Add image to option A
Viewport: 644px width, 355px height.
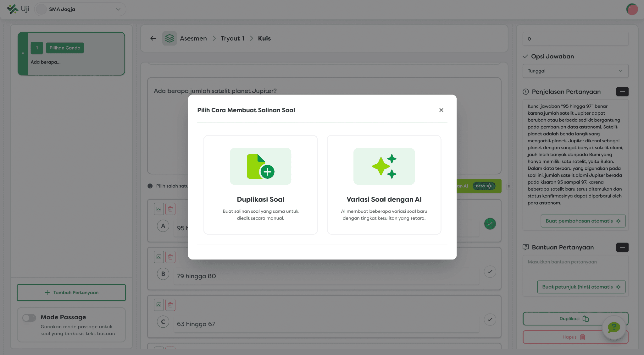coord(159,209)
